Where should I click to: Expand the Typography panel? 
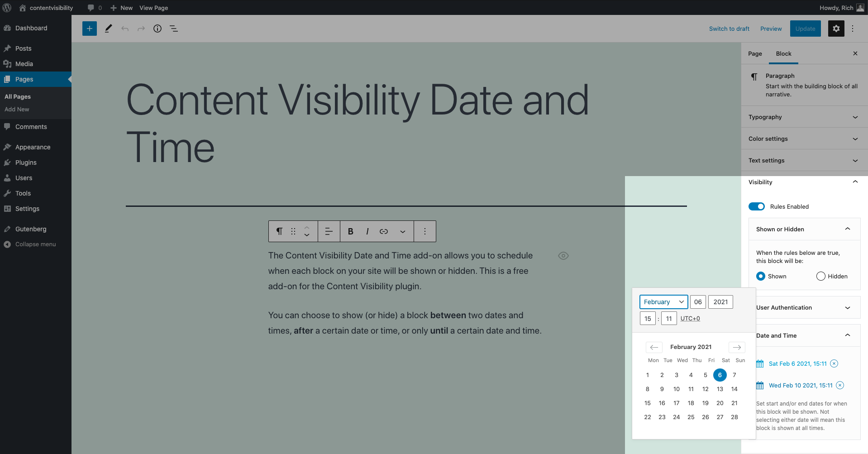point(805,117)
